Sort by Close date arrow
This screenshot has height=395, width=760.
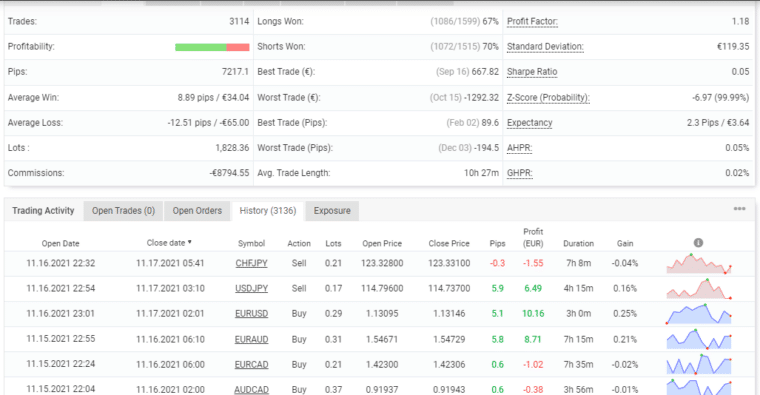[190, 242]
